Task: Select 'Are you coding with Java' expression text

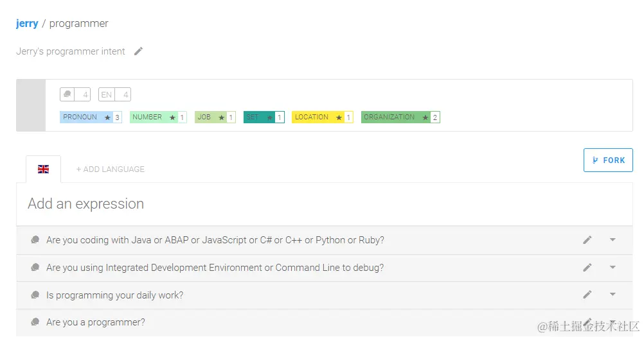Action: 215,240
